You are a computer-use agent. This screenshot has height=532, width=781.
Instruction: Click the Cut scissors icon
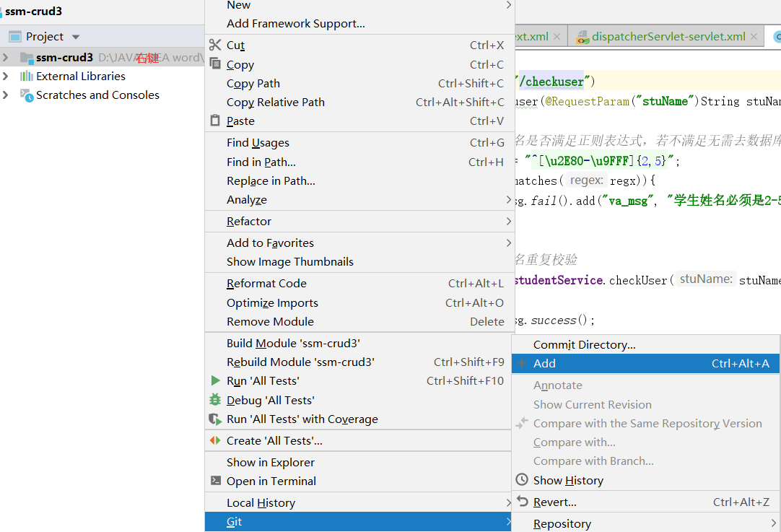(x=215, y=45)
